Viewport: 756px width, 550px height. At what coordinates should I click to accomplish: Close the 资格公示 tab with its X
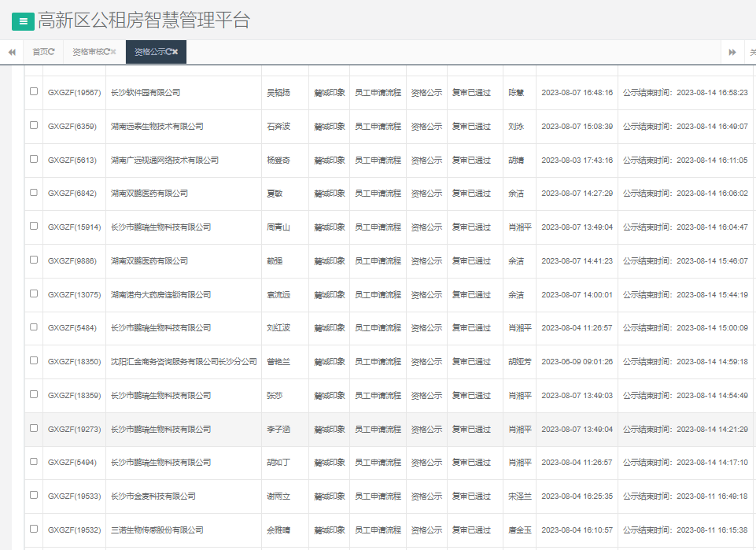pyautogui.click(x=175, y=52)
